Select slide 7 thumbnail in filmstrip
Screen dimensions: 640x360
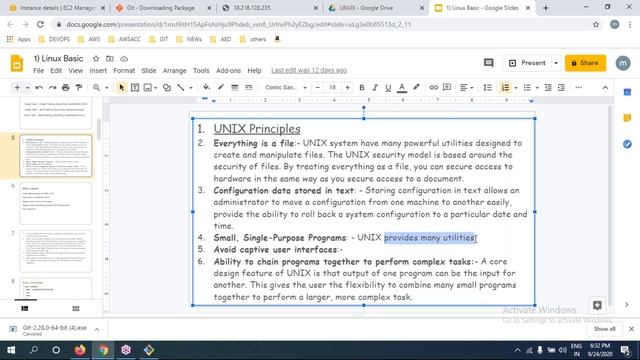(56, 251)
